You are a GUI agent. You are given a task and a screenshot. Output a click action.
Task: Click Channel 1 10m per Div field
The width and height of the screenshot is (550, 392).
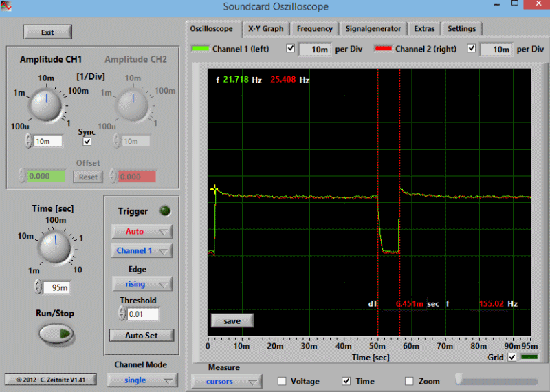(314, 50)
